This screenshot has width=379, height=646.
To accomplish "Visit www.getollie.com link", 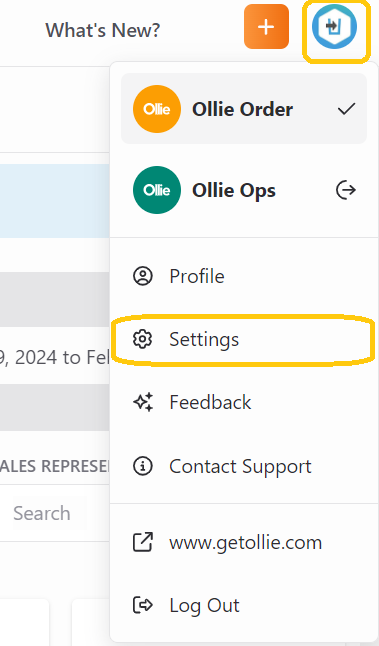I will [x=244, y=542].
